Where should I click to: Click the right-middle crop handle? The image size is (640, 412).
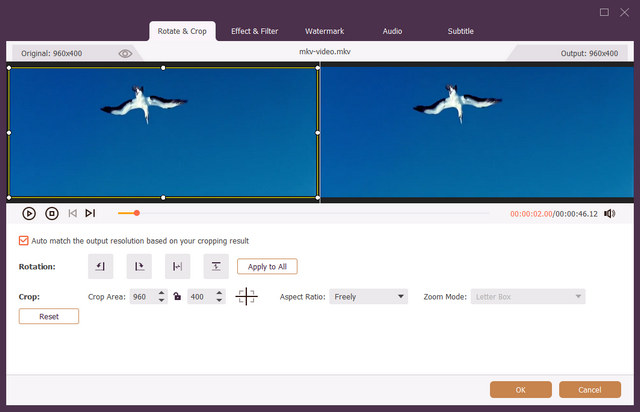pyautogui.click(x=318, y=133)
